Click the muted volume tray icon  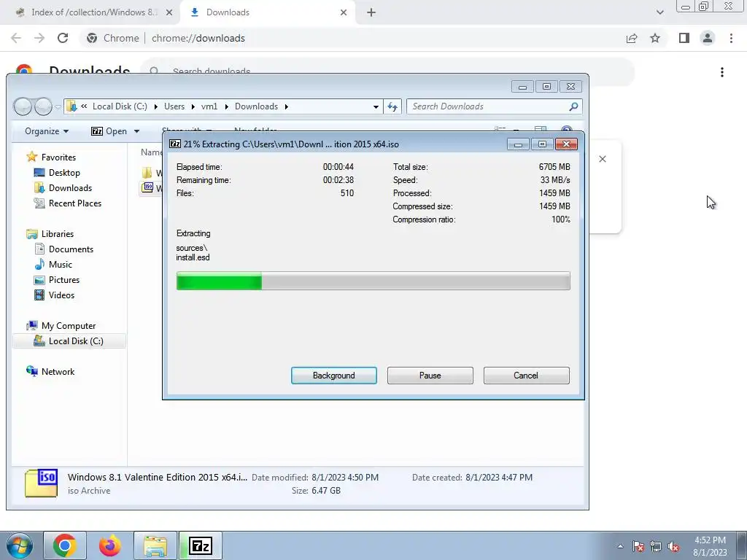673,546
